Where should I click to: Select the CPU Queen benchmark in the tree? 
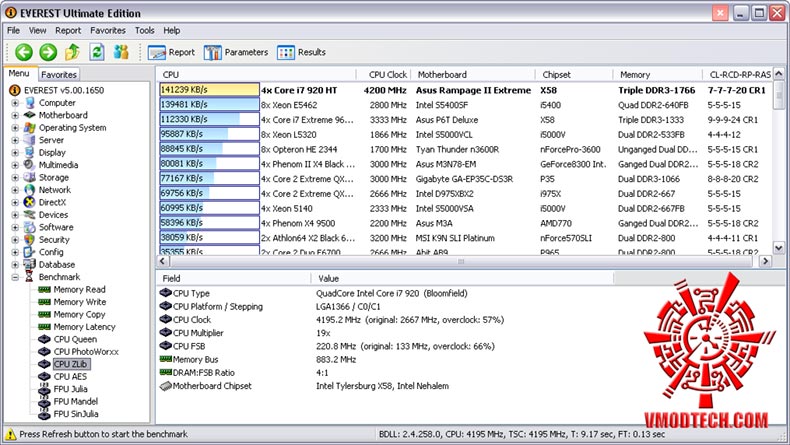[74, 339]
